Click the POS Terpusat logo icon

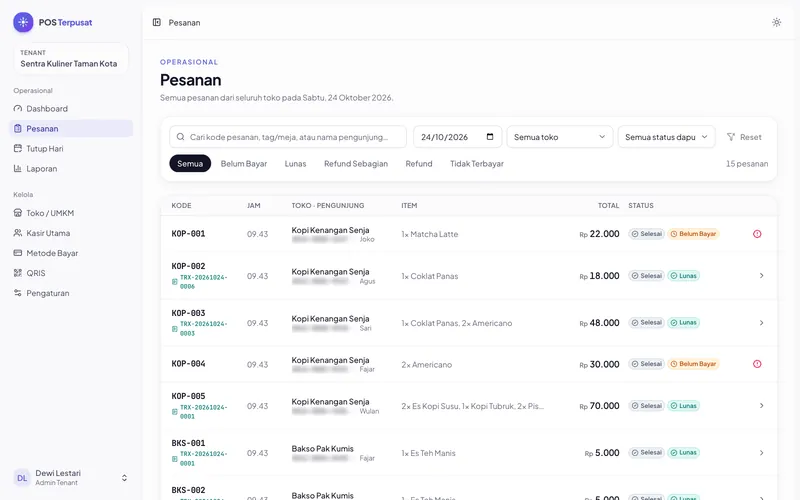23,22
